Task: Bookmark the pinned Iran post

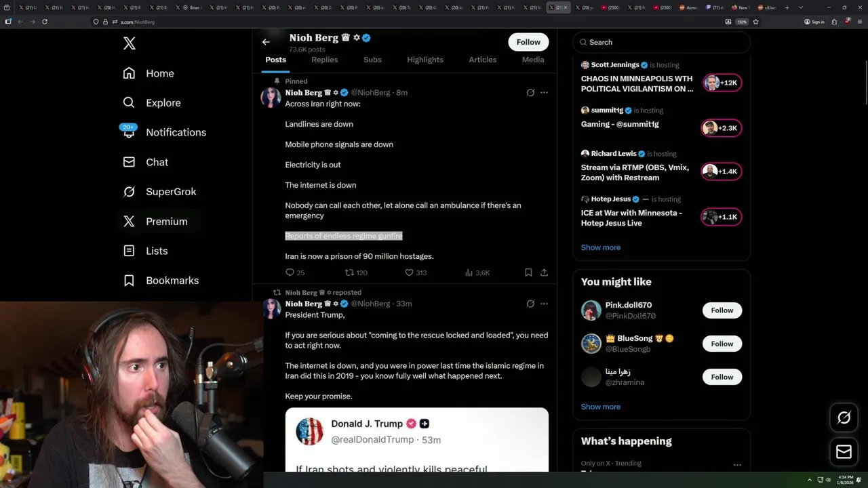Action: tap(528, 272)
